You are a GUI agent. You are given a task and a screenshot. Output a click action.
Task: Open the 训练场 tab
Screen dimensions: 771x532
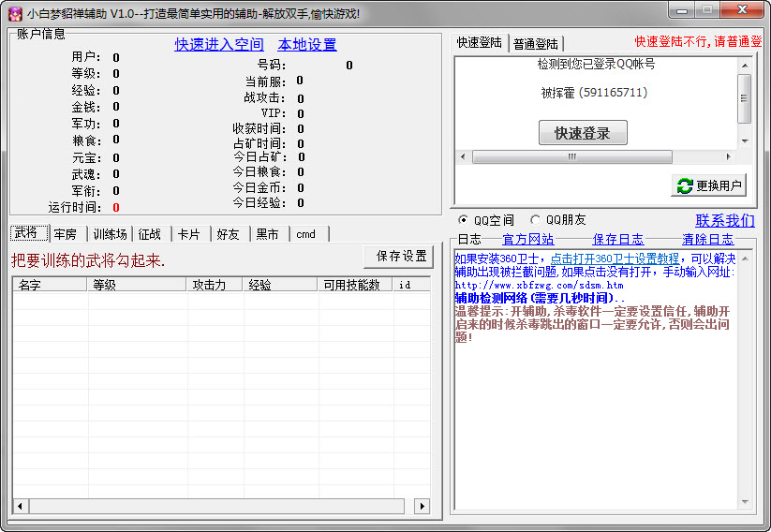click(x=110, y=234)
